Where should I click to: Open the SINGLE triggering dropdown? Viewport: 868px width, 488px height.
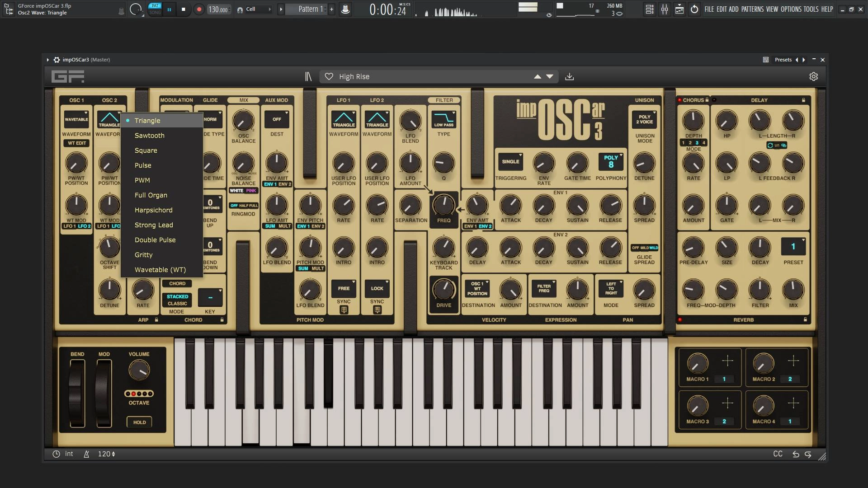[510, 162]
